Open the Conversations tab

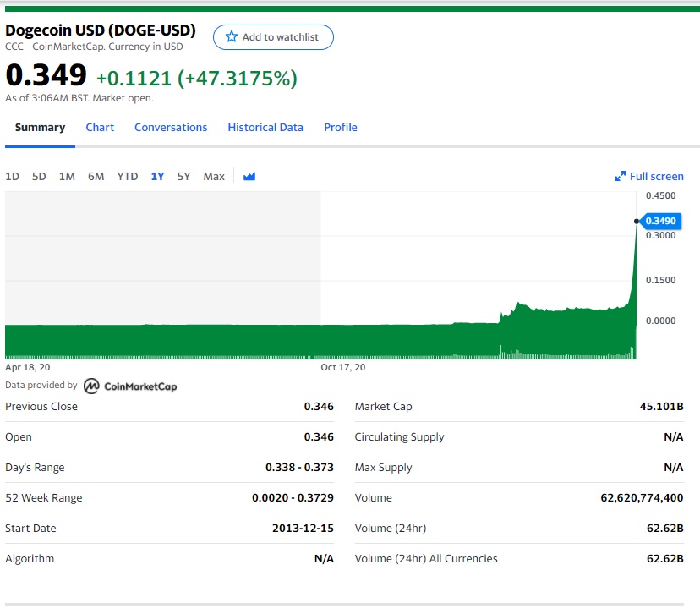[x=171, y=127]
